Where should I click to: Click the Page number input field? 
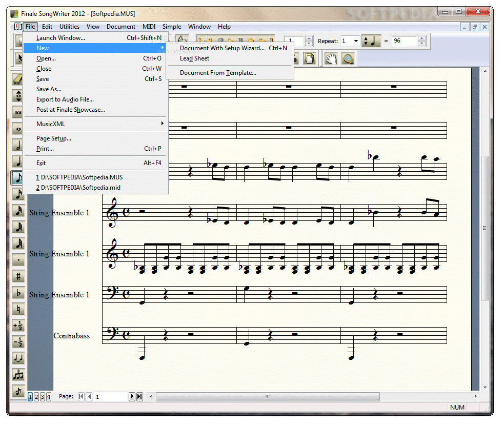click(x=111, y=397)
